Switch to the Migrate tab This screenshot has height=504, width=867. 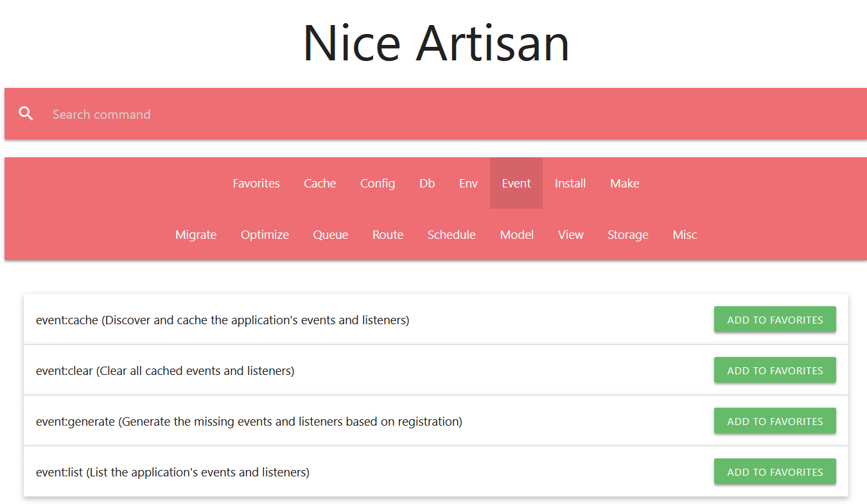click(x=196, y=235)
